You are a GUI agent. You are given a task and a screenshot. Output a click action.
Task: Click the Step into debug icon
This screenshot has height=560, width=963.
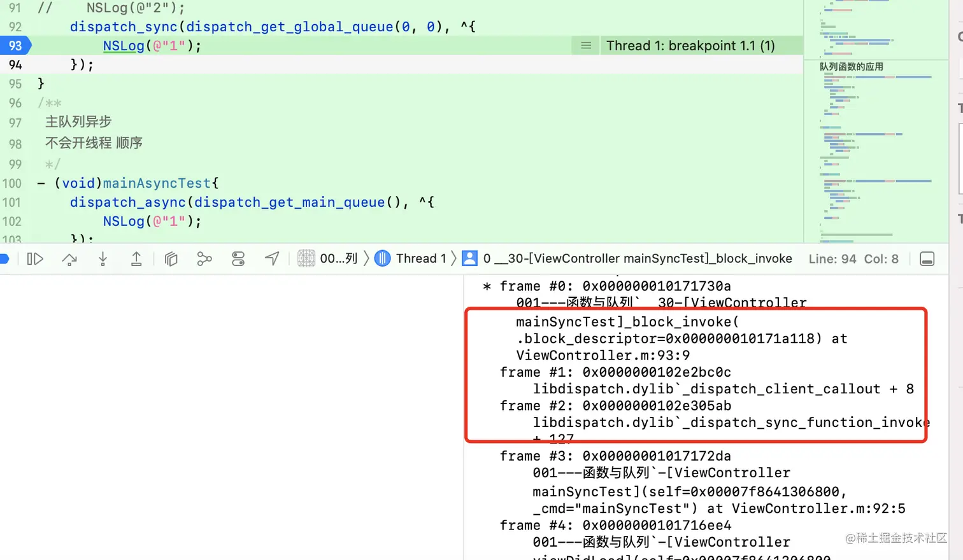(103, 259)
